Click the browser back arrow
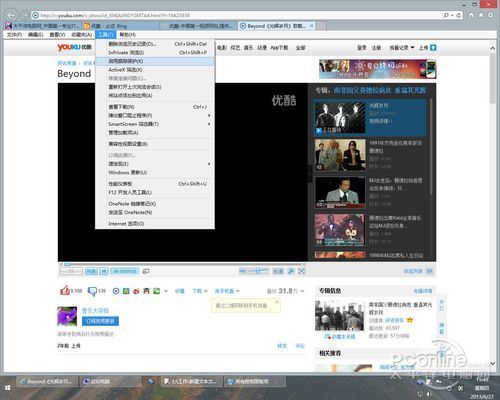Viewport: 500px width, 400px height. click(11, 15)
